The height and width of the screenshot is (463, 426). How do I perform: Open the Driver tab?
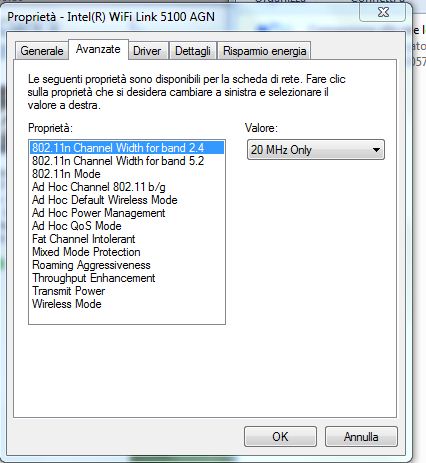pos(147,51)
